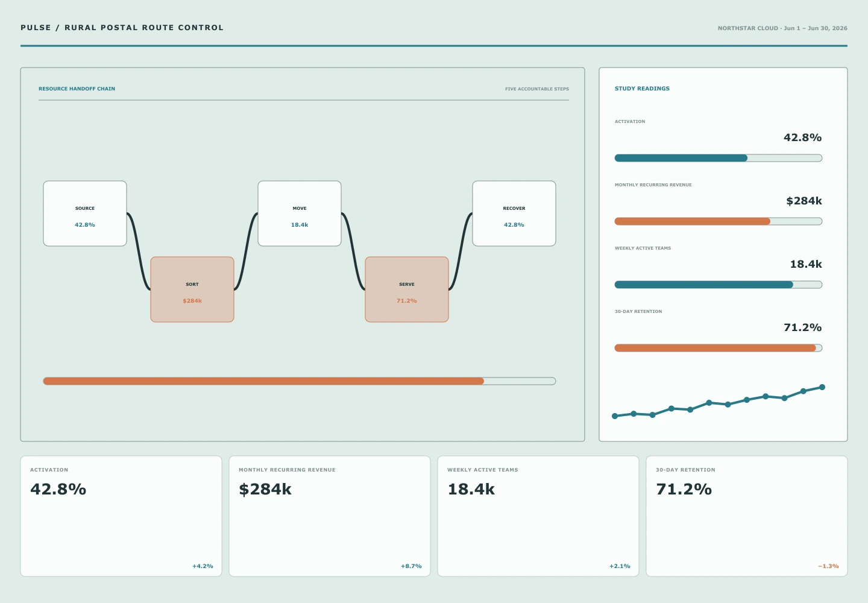This screenshot has height=603, width=868.
Task: Click the first point on the trend line
Action: coord(615,416)
